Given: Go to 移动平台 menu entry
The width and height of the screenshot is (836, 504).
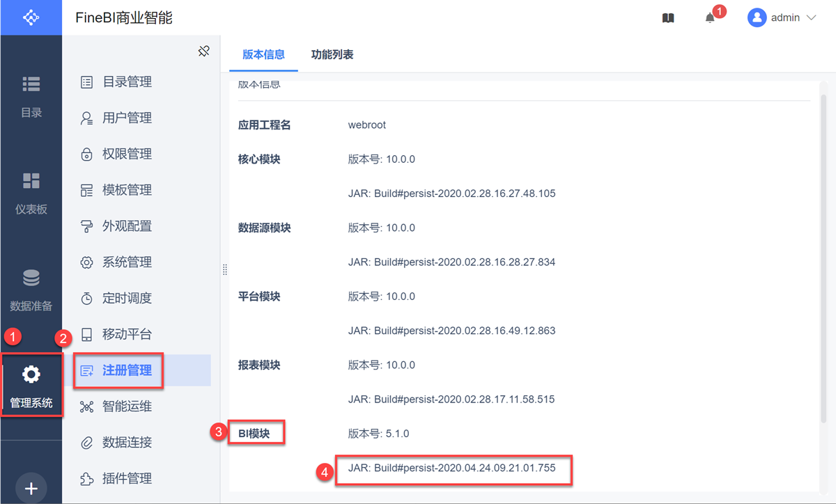Looking at the screenshot, I should [x=127, y=335].
